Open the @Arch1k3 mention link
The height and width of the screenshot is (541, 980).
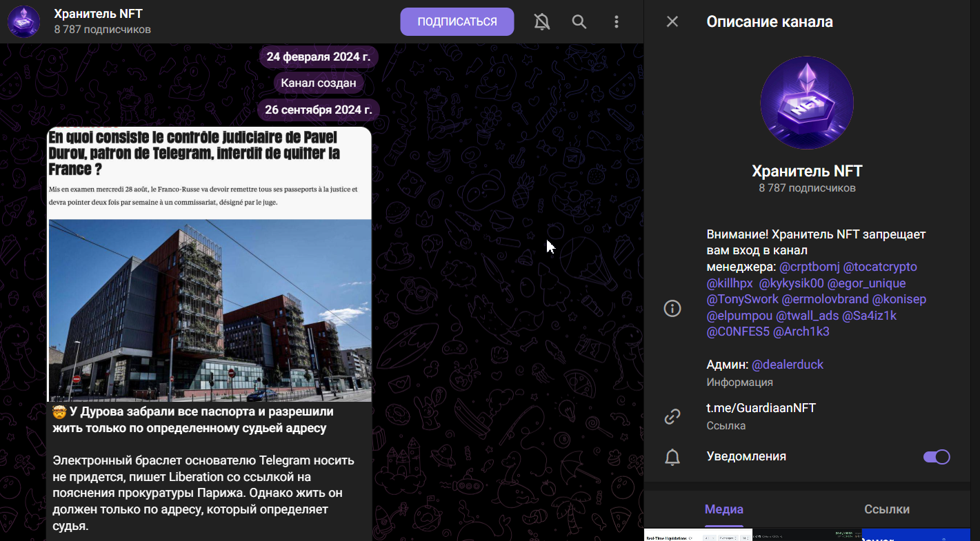pyautogui.click(x=801, y=331)
